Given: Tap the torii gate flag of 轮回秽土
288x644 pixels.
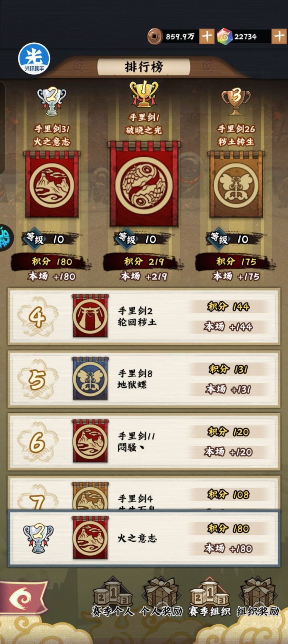Looking at the screenshot, I should [x=90, y=316].
